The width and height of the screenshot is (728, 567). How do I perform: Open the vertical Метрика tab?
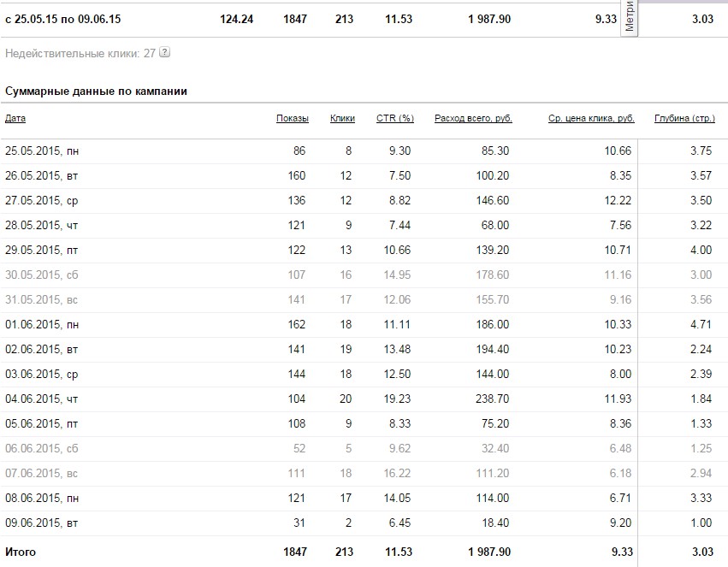pyautogui.click(x=630, y=16)
